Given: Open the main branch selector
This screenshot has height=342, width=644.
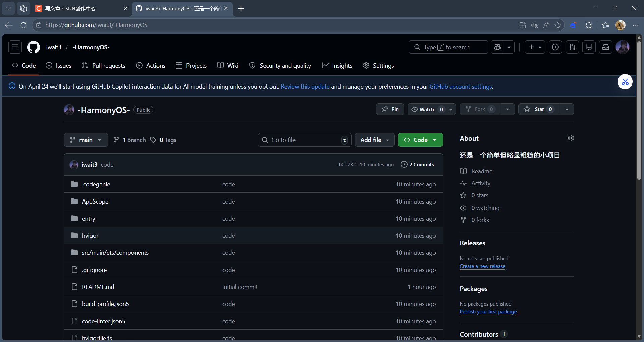Looking at the screenshot, I should 86,140.
